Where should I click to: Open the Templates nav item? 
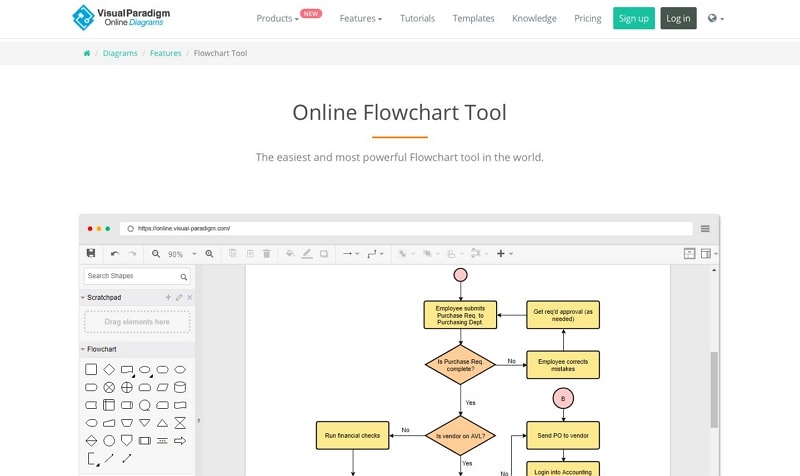tap(473, 18)
